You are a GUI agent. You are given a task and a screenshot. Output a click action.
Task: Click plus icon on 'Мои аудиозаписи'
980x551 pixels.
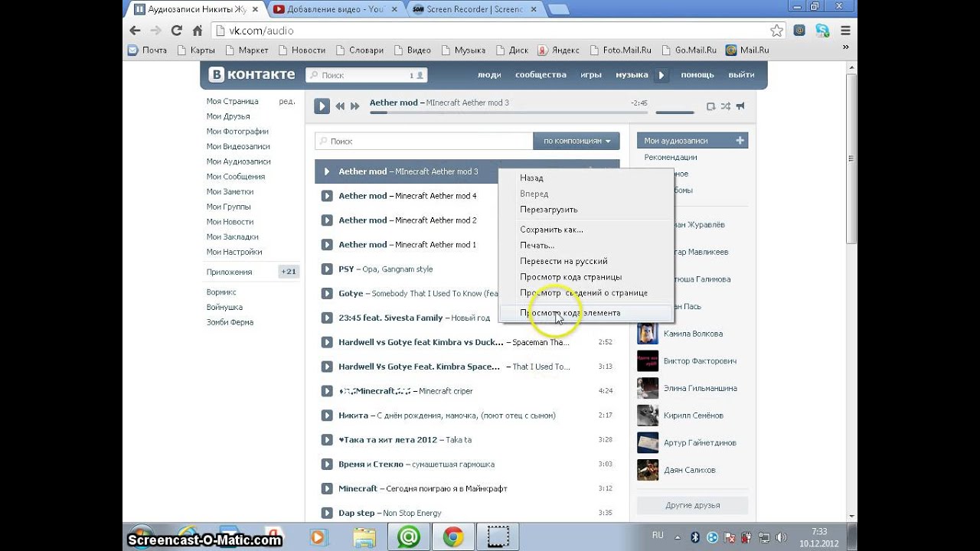(x=740, y=141)
